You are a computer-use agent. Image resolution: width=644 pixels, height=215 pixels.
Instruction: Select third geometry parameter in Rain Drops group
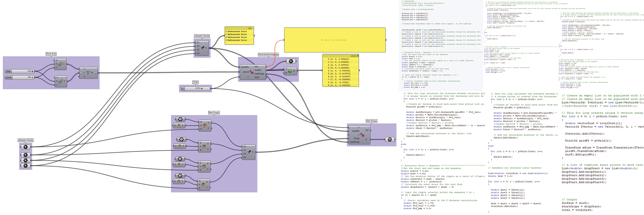tap(180, 159)
